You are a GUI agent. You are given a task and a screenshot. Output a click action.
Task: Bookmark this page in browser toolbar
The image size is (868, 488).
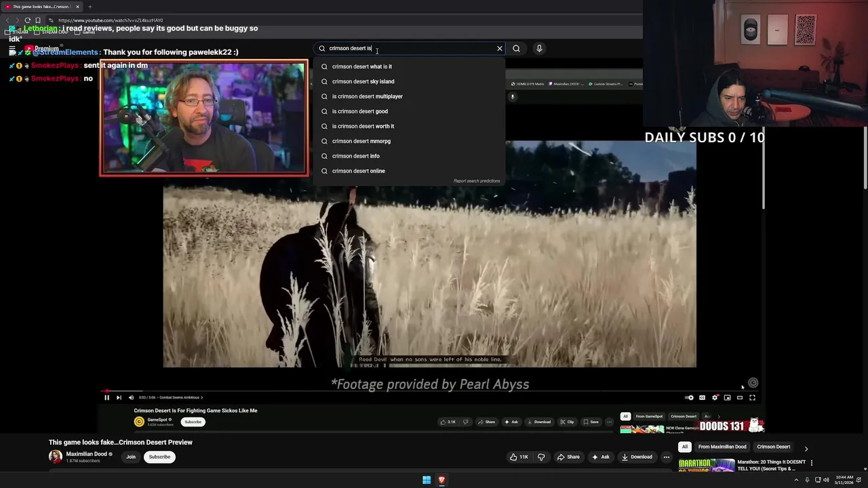pyautogui.click(x=38, y=20)
